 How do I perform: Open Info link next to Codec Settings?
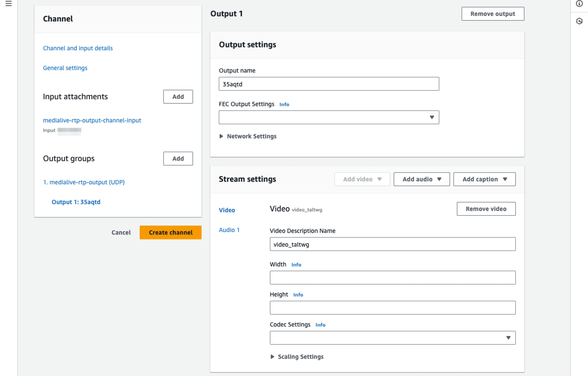click(320, 325)
